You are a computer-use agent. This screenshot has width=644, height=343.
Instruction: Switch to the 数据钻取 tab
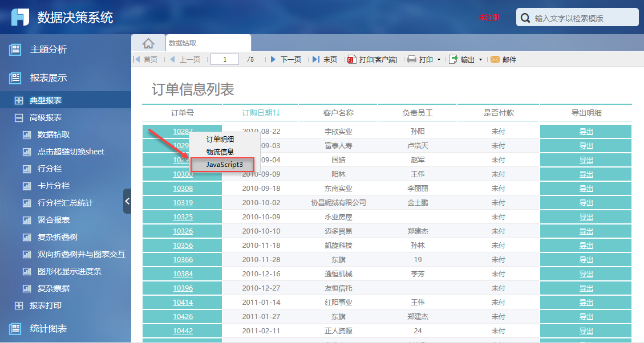[x=208, y=43]
